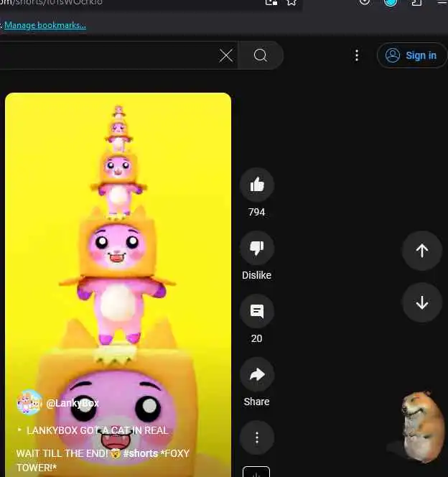Click the Dislike label
This screenshot has height=477, width=448.
tap(256, 275)
